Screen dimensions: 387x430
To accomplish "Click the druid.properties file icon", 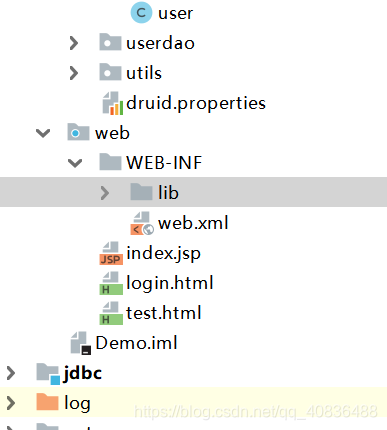I will click(113, 103).
